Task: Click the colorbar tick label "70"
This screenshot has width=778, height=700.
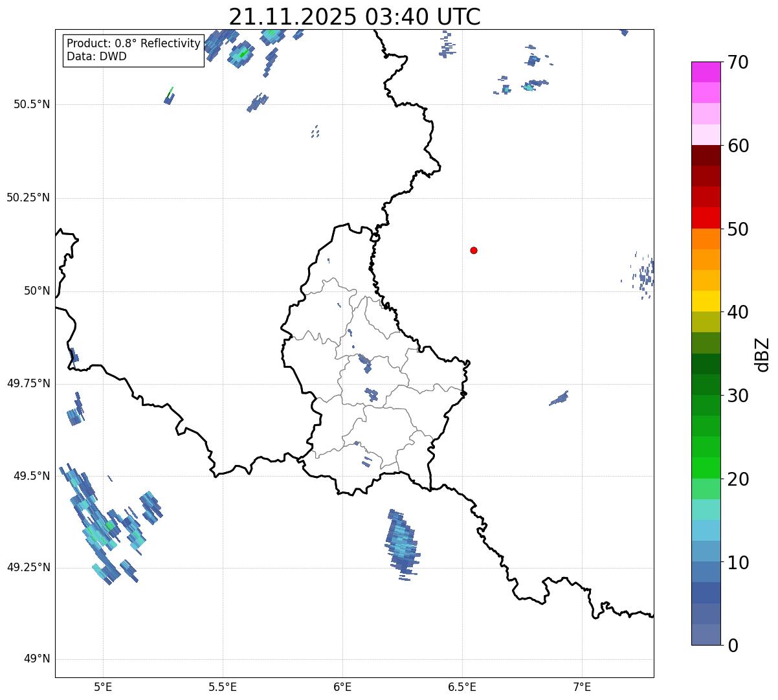Action: click(x=739, y=62)
